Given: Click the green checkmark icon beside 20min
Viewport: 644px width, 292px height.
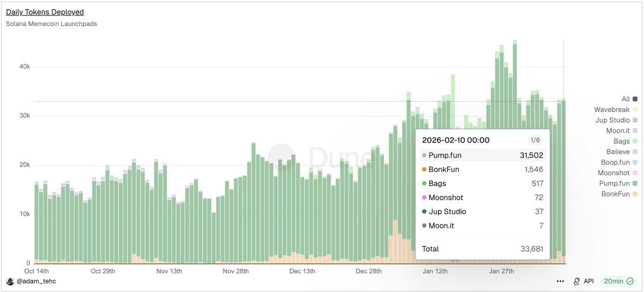Looking at the screenshot, I should coord(629,281).
